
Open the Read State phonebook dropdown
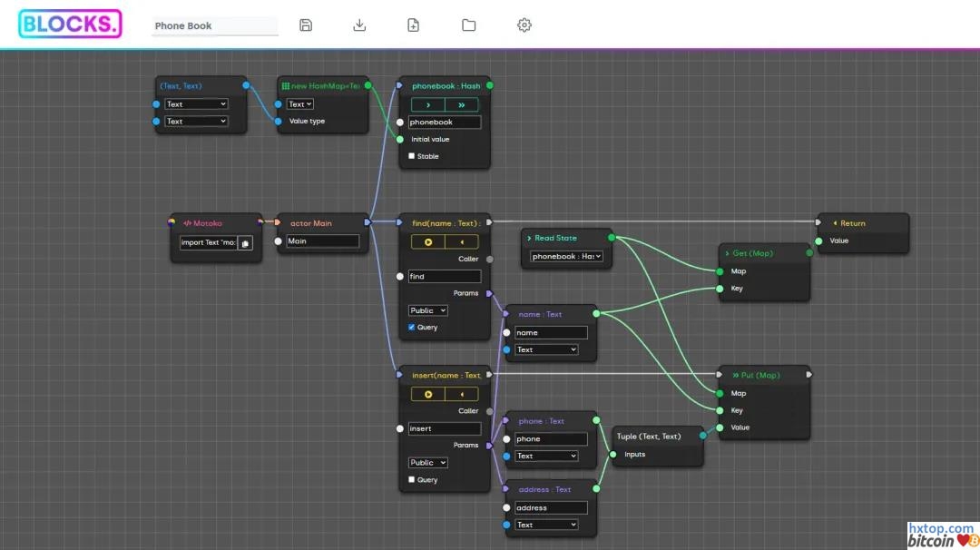567,257
